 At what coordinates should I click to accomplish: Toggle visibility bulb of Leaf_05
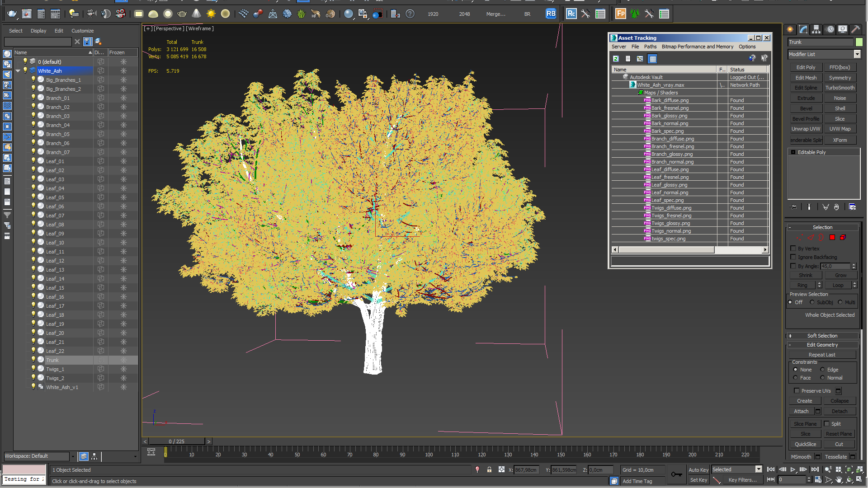click(33, 197)
